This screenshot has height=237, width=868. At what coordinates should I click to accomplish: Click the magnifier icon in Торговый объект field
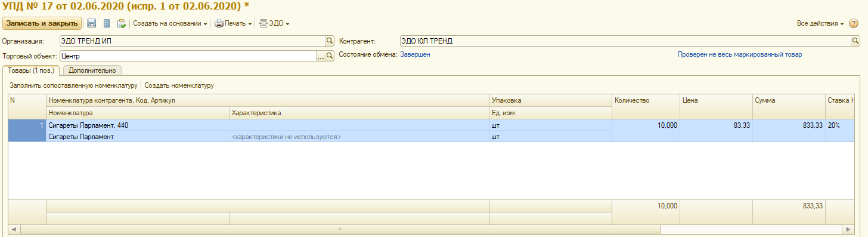pos(329,56)
